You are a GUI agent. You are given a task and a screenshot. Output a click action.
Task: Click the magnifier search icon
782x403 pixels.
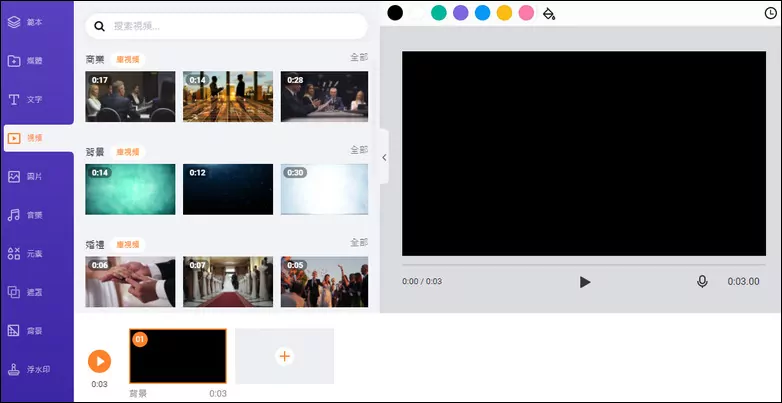pyautogui.click(x=100, y=26)
